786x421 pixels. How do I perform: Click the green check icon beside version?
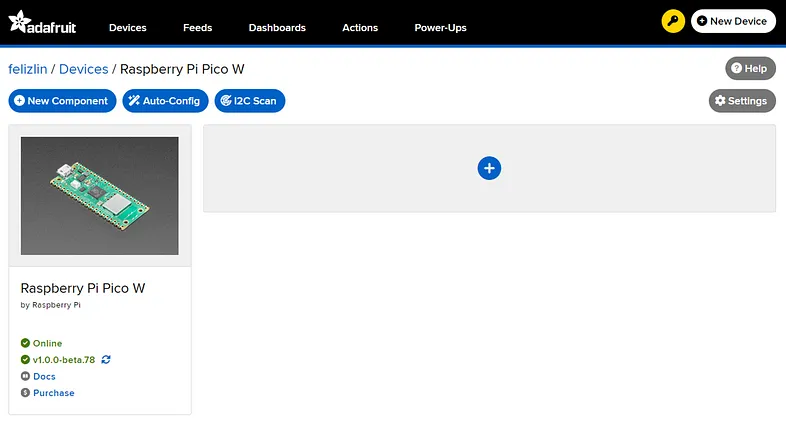point(25,359)
